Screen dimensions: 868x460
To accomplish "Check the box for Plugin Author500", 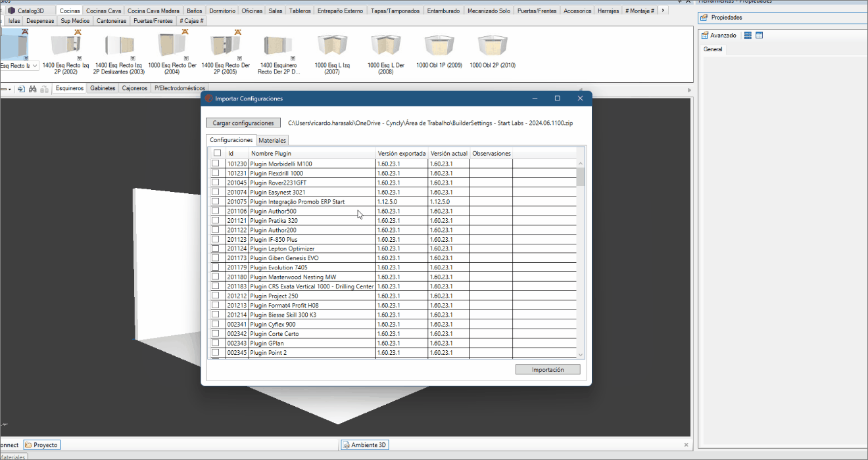I will tap(215, 211).
